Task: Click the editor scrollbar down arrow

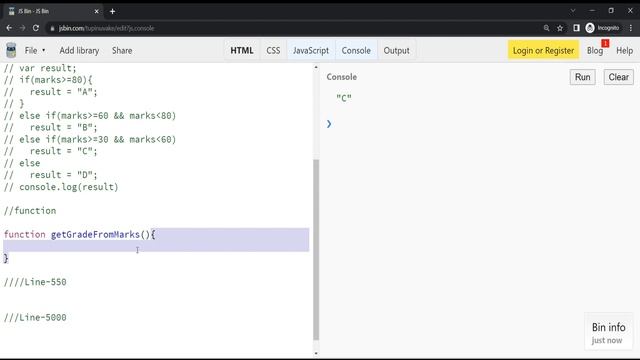Action: point(316,353)
